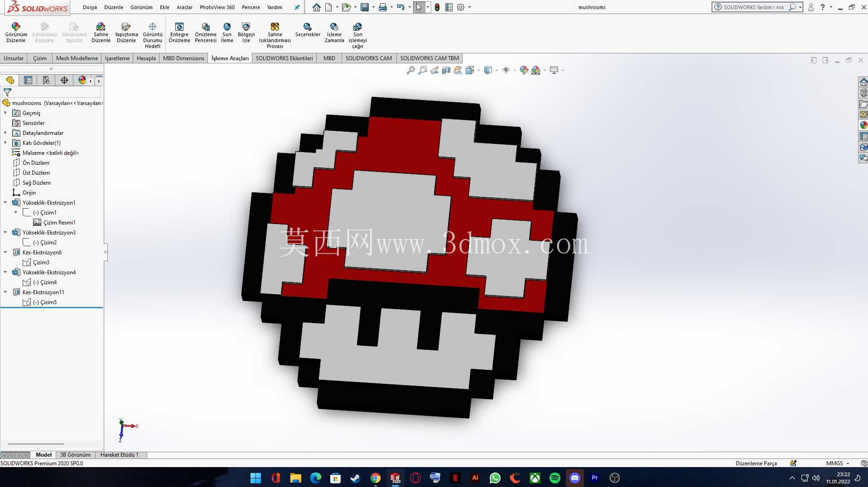Collapse Yükseklik-Ekstrüzyon3 feature

coord(5,232)
